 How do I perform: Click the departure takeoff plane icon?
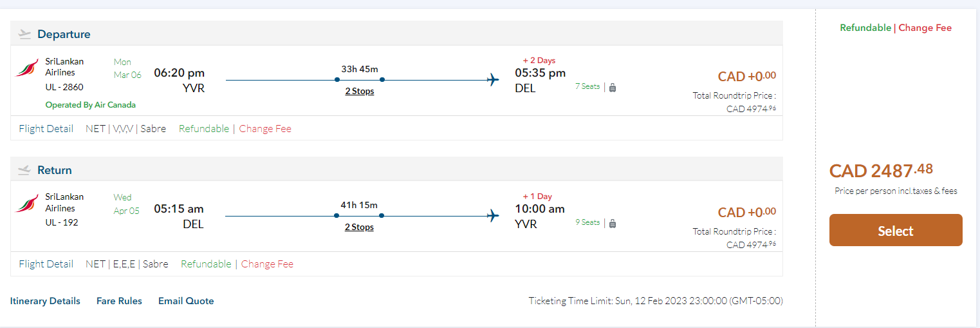[x=25, y=34]
